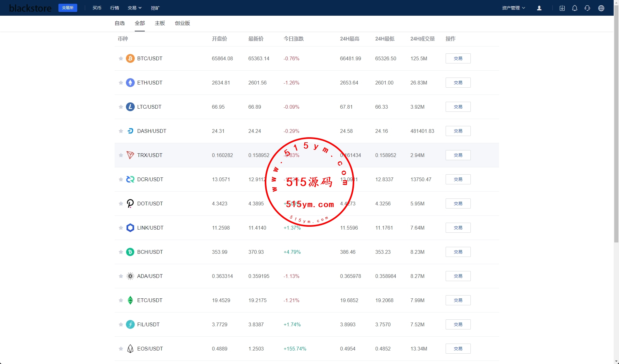Click the customer support headset icon
Image resolution: width=619 pixels, height=364 pixels.
point(587,8)
